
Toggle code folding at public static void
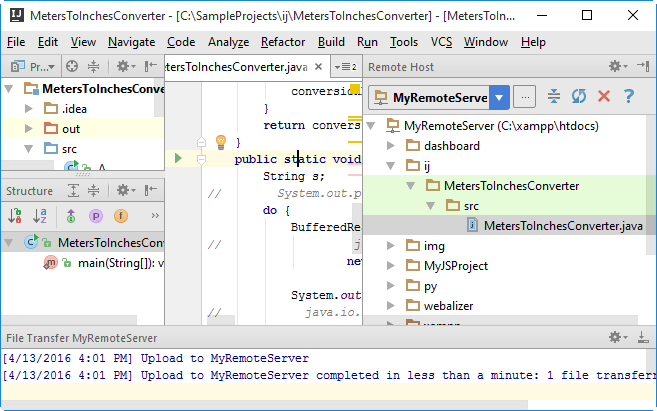coord(201,159)
